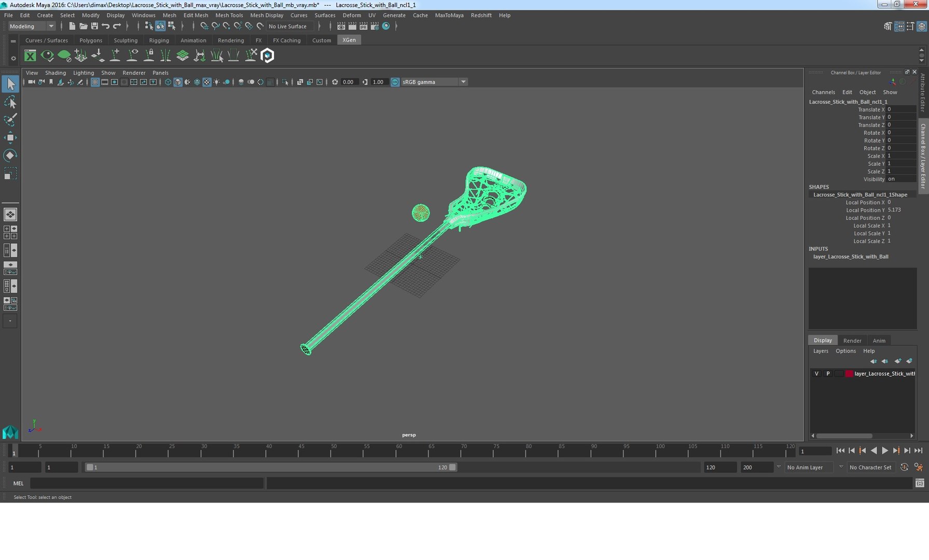This screenshot has width=929, height=560.
Task: Open the render view icon
Action: pos(341,26)
